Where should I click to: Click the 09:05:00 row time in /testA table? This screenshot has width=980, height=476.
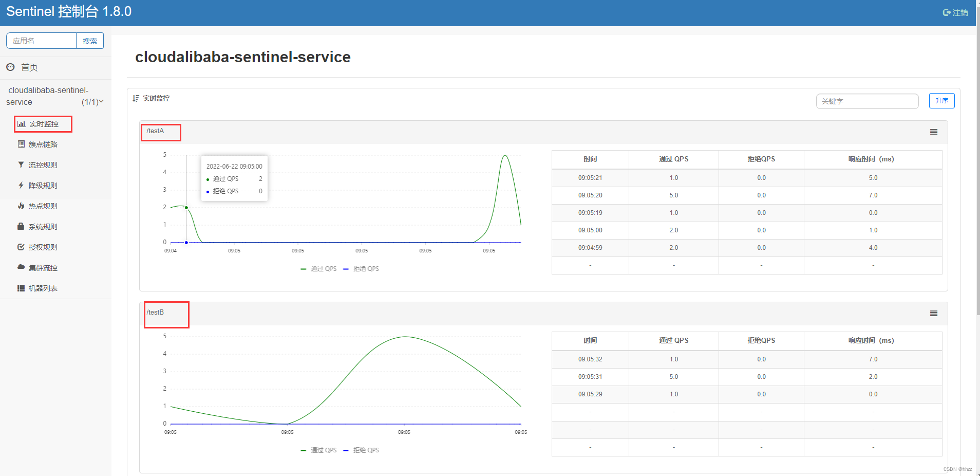pyautogui.click(x=590, y=230)
